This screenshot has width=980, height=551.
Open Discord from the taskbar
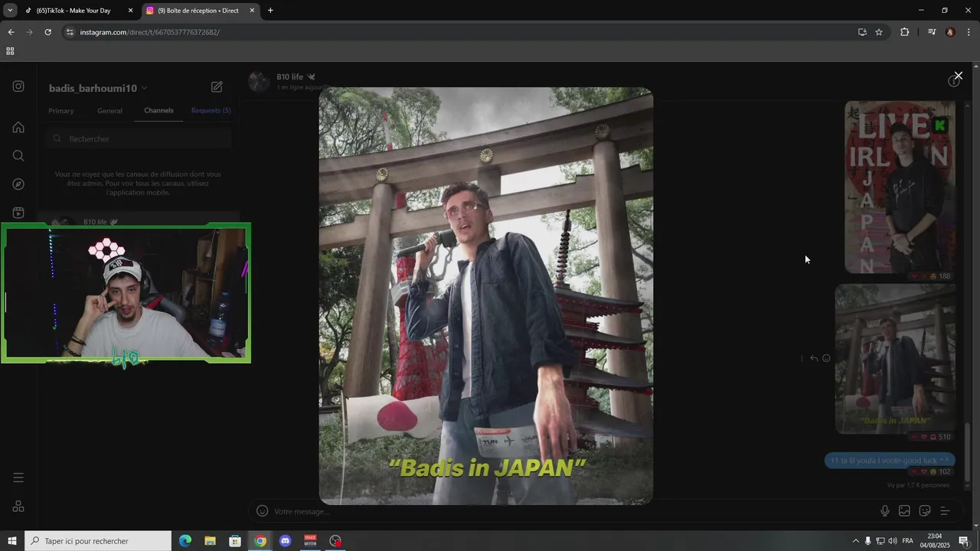[x=286, y=541]
